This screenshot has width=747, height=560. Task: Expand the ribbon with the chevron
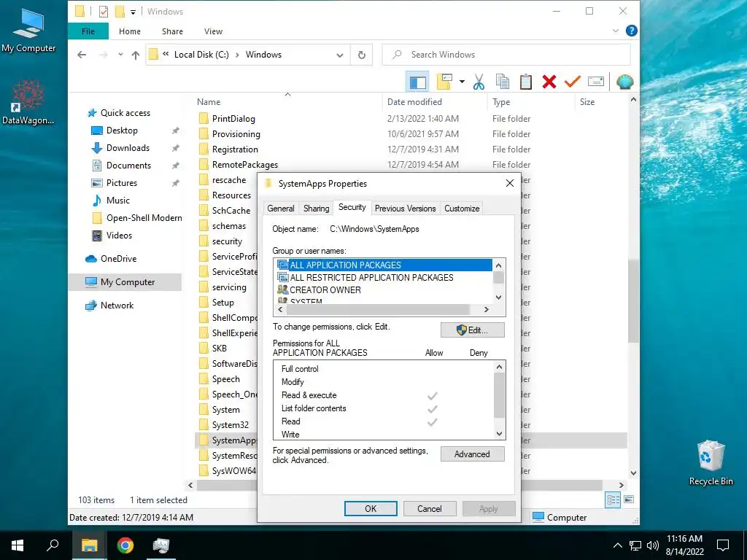(x=615, y=31)
